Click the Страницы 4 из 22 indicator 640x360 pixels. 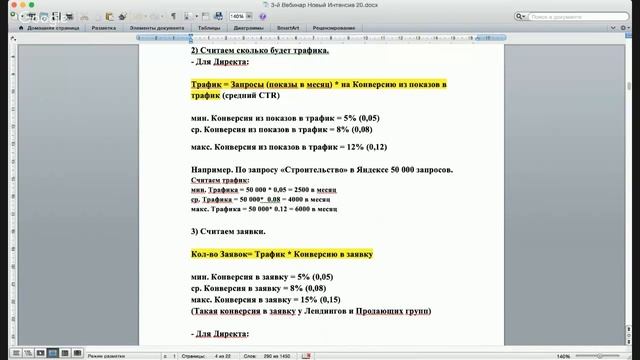(206, 356)
